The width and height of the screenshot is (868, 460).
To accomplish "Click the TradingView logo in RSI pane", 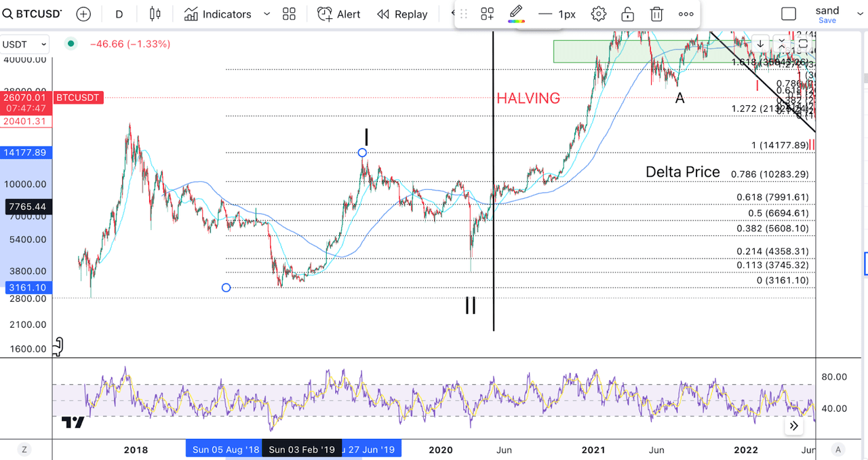I will click(x=73, y=423).
